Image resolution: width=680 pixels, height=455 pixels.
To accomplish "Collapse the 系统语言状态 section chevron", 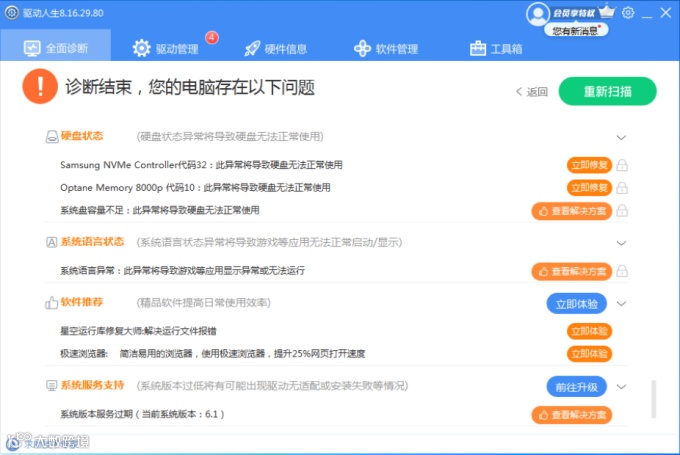I will [621, 243].
